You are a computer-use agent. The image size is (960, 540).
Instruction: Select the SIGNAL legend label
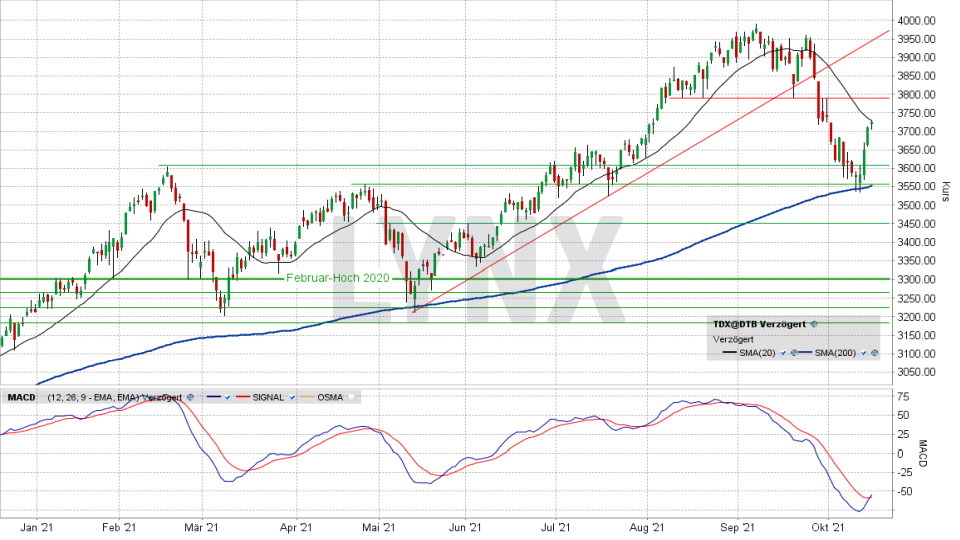[268, 397]
